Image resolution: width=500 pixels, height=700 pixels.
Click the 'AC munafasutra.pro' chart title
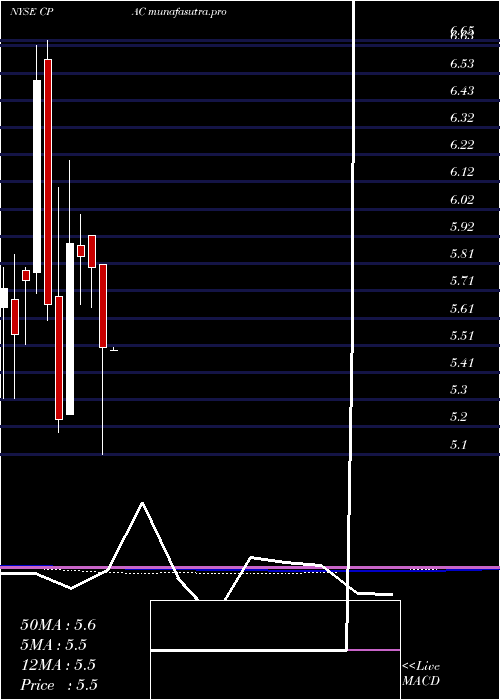click(179, 12)
